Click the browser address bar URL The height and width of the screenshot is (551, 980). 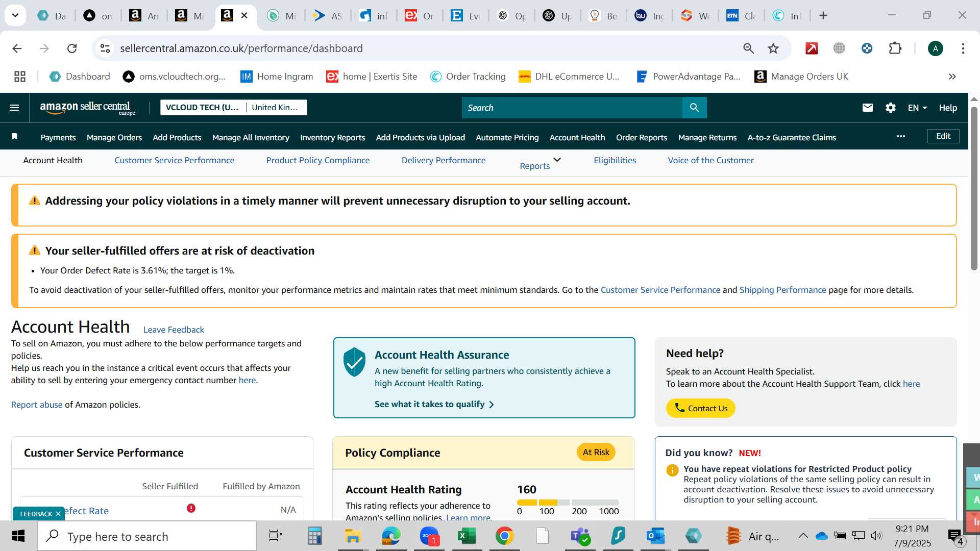click(241, 48)
